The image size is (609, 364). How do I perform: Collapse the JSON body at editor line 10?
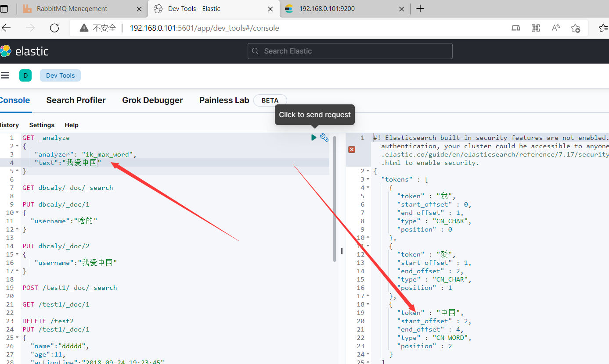point(17,213)
